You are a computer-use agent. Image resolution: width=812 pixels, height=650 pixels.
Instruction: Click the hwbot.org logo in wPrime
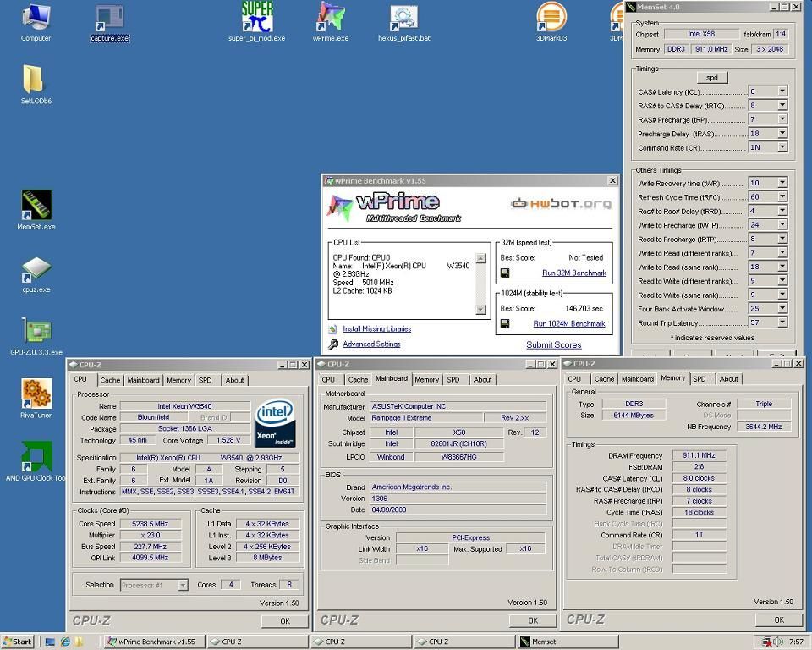pos(561,203)
